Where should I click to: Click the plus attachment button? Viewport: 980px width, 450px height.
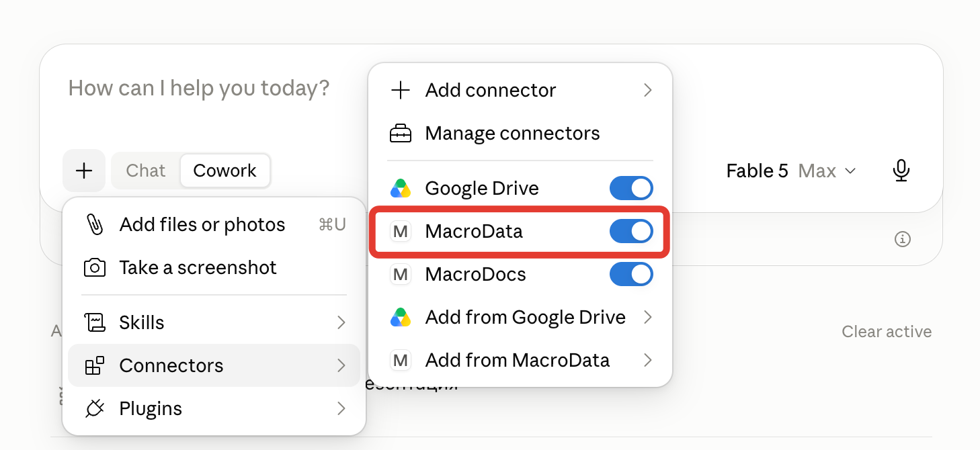pos(84,171)
